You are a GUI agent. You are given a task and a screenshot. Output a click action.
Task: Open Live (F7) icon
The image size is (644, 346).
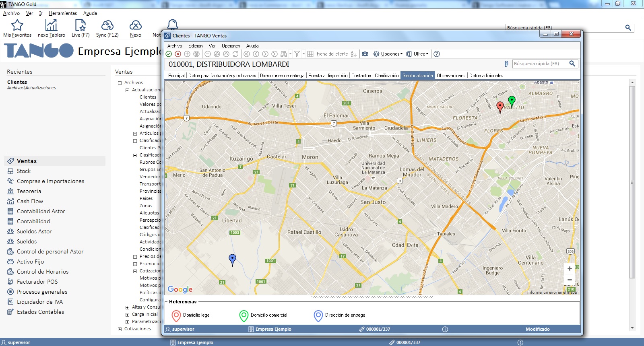point(80,28)
